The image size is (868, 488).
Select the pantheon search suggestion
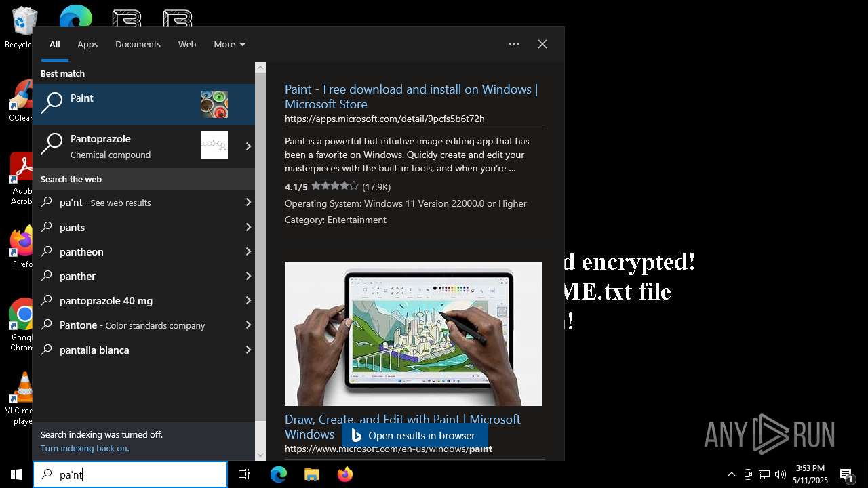point(136,251)
